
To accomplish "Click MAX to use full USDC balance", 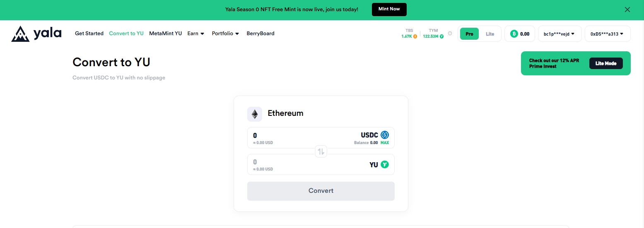I will (385, 143).
